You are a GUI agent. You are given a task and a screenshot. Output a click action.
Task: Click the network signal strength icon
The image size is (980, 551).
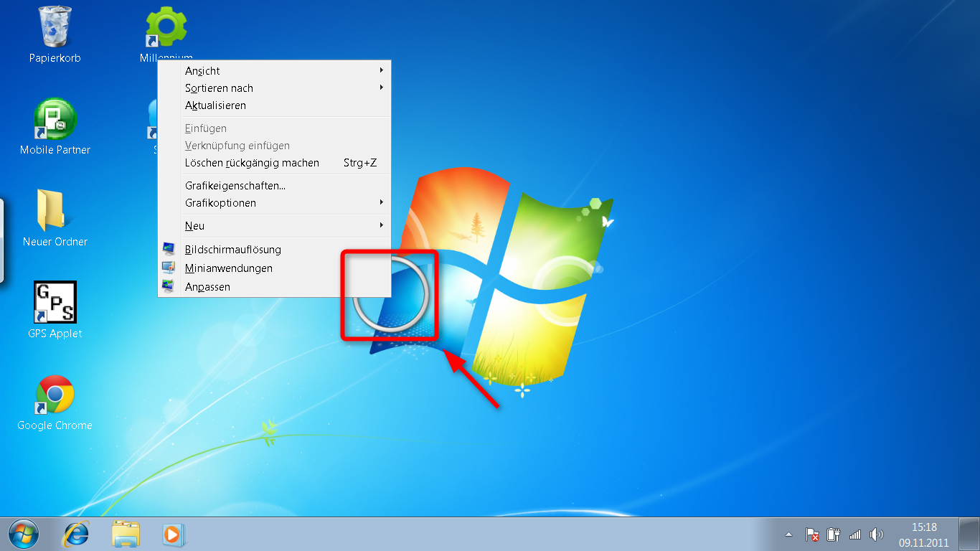(855, 534)
